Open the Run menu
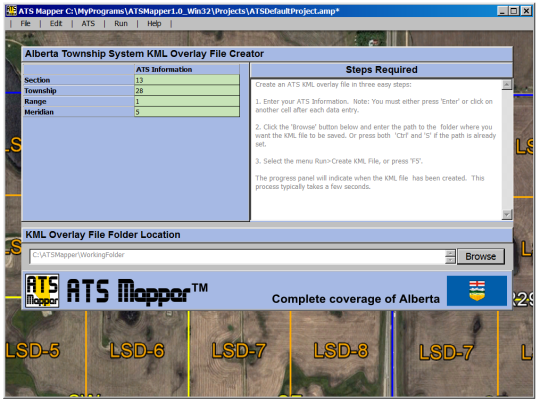The height and width of the screenshot is (403, 540). [x=121, y=24]
